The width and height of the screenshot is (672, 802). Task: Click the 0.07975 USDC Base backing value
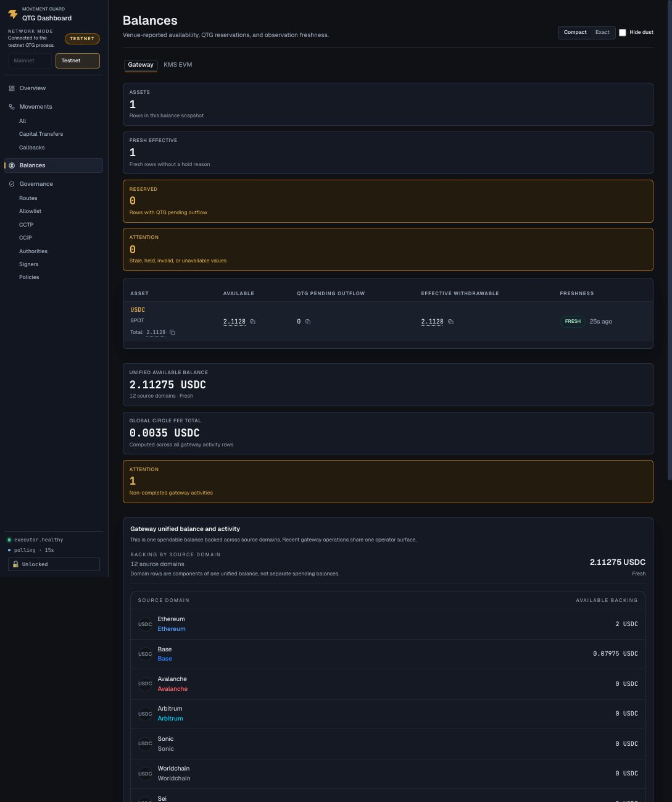tap(615, 654)
